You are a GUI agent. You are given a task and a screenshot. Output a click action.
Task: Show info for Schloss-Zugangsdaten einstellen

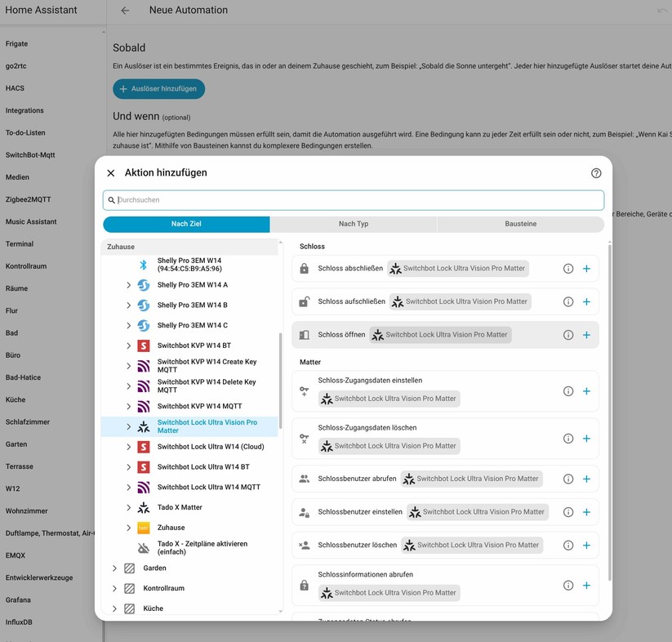[x=567, y=391]
